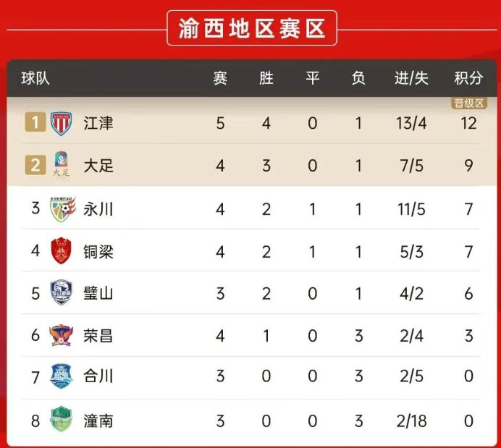Click 永川's 11/5 goals value
This screenshot has height=448, width=501.
pos(411,209)
